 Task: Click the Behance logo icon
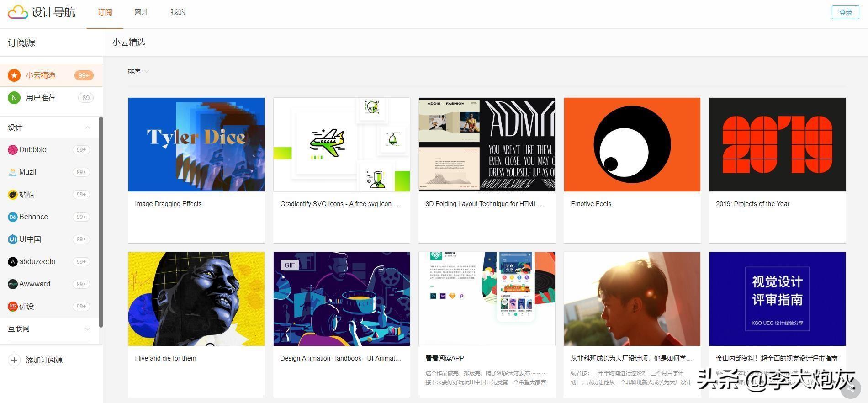[13, 217]
